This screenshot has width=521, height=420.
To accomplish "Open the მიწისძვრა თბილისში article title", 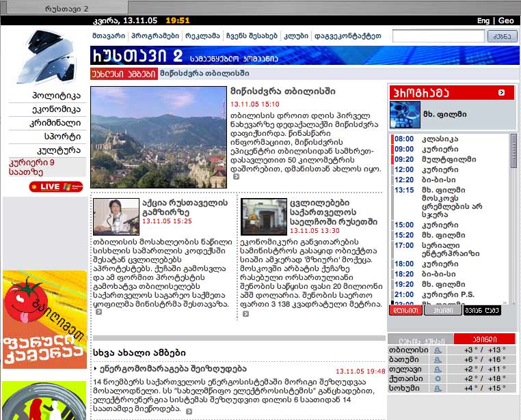I will coord(283,92).
